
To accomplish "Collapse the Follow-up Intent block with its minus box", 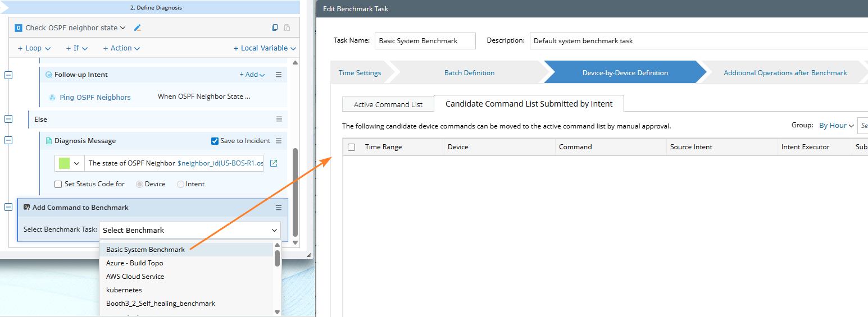I will 8,75.
